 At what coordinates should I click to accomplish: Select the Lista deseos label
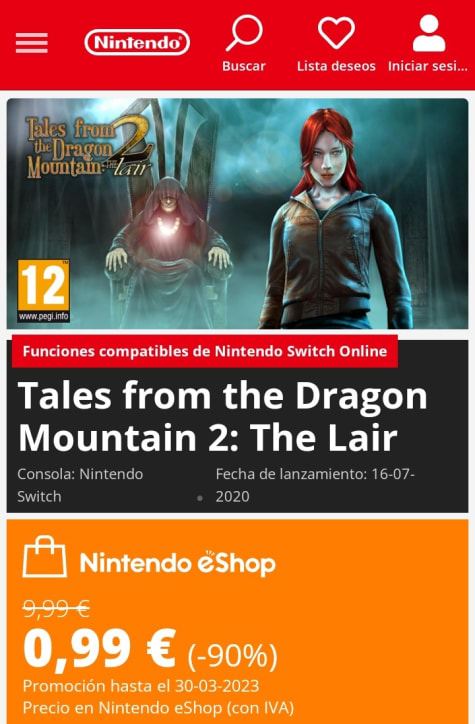point(336,66)
